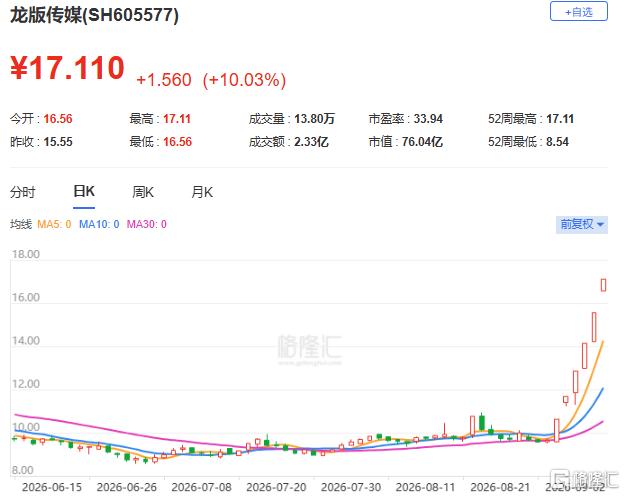Open the 月K monthly chart tab

pyautogui.click(x=202, y=192)
